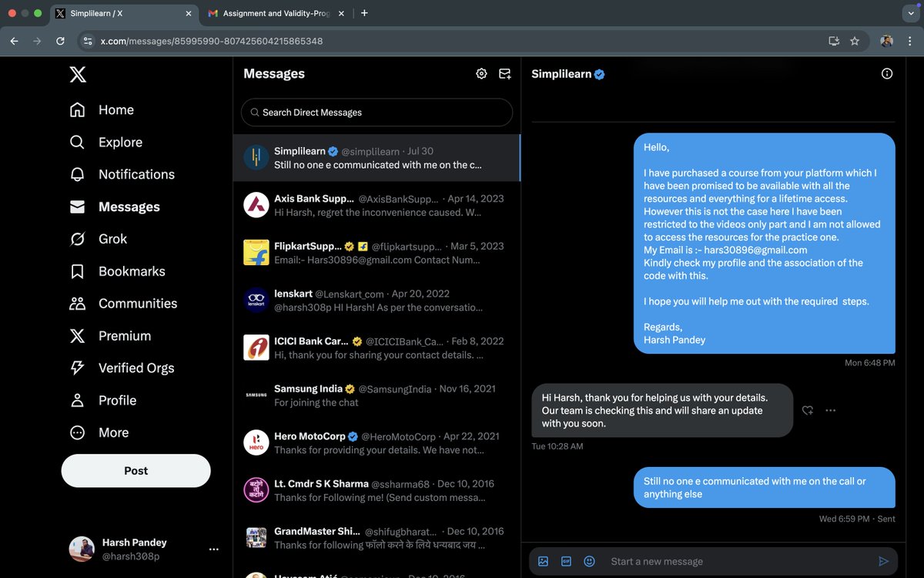Install app icon in the address bar
This screenshot has height=578, width=924.
tap(833, 41)
